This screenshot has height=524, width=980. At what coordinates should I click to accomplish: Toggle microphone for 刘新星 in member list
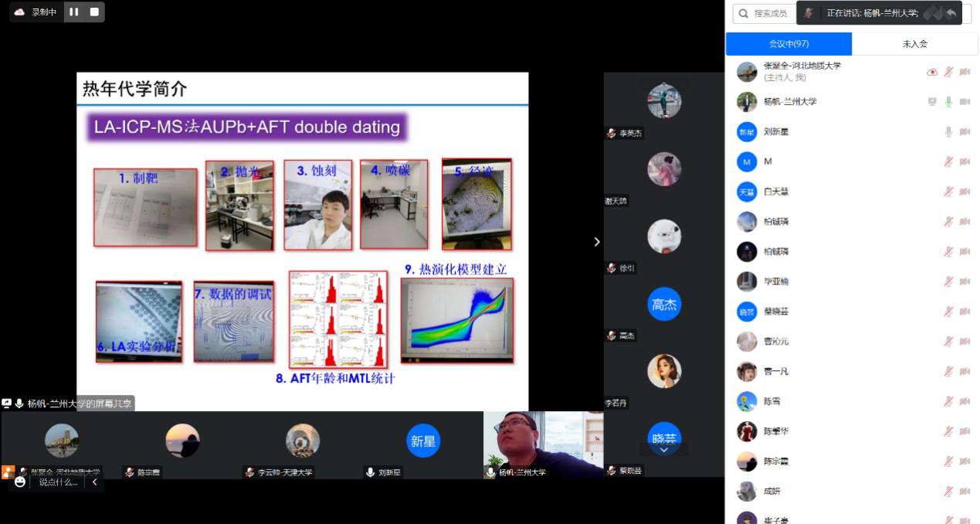tap(948, 132)
